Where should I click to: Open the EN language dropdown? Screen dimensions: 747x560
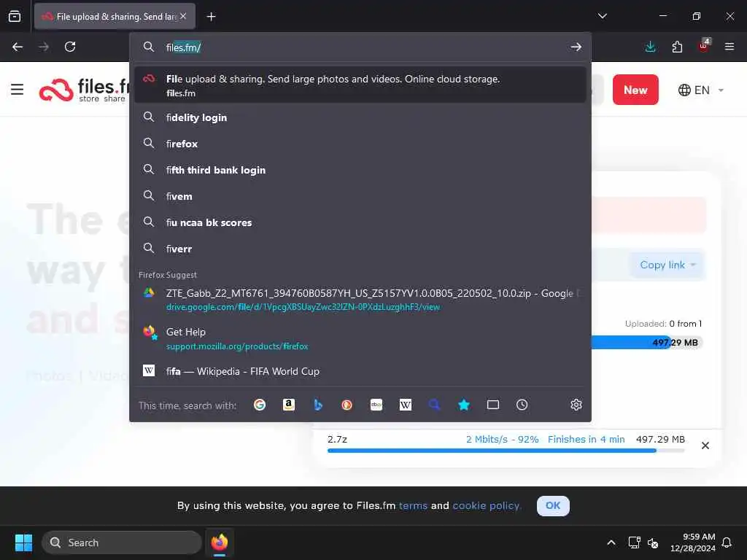(x=701, y=90)
